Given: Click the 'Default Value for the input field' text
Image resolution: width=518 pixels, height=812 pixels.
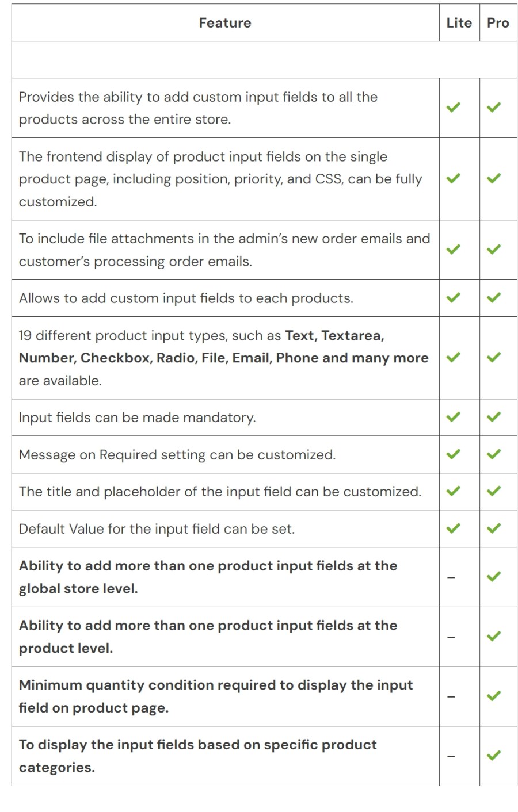Looking at the screenshot, I should 157,529.
